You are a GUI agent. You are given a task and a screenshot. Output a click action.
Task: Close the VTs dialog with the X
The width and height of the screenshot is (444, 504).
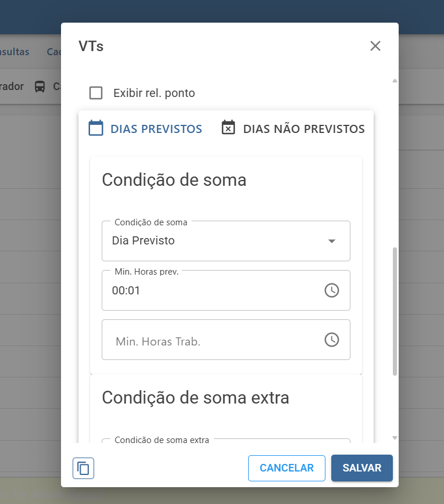click(375, 46)
